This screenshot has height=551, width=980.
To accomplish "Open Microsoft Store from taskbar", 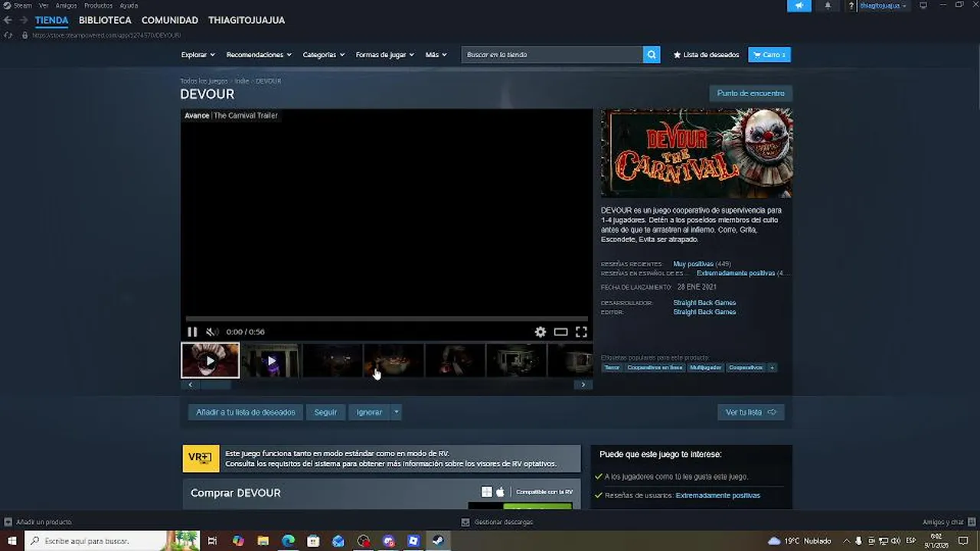I will [x=313, y=541].
